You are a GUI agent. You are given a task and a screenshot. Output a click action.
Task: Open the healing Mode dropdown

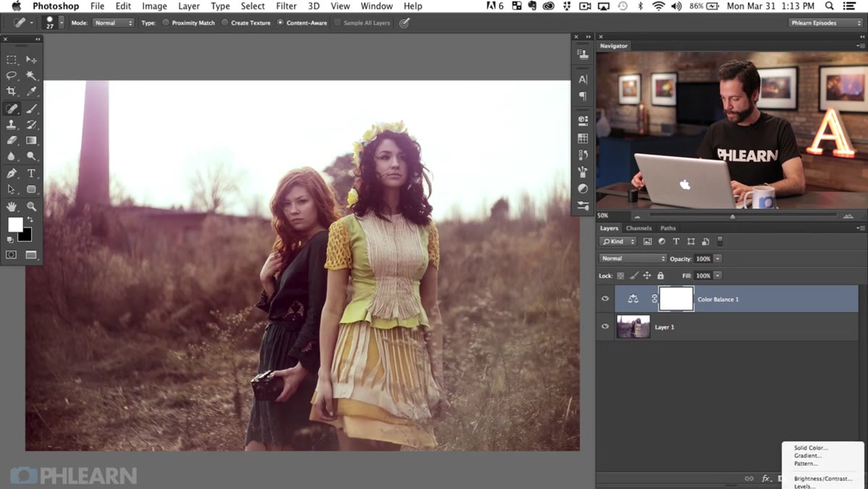(113, 22)
